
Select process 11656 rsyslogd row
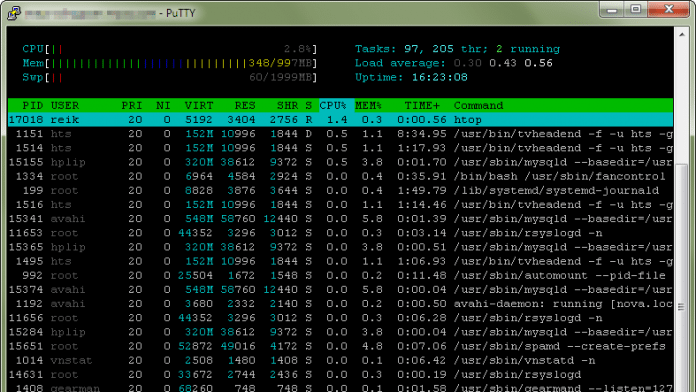click(x=340, y=318)
